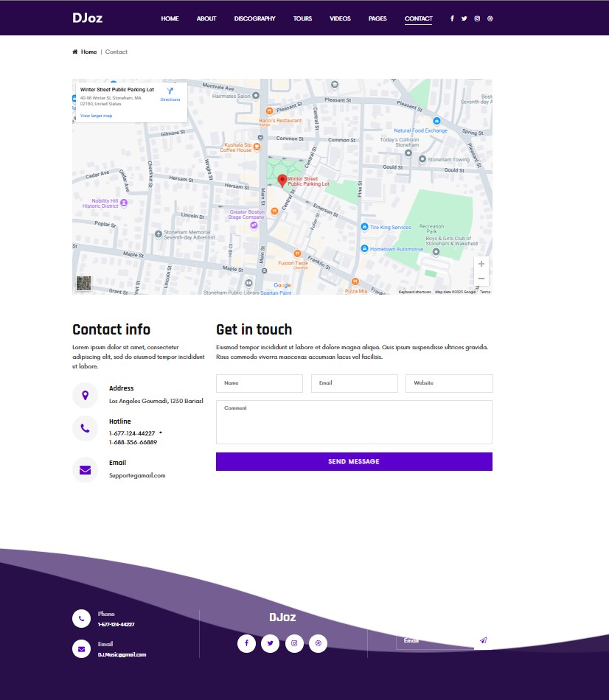Click the Instagram icon in header

click(x=477, y=18)
